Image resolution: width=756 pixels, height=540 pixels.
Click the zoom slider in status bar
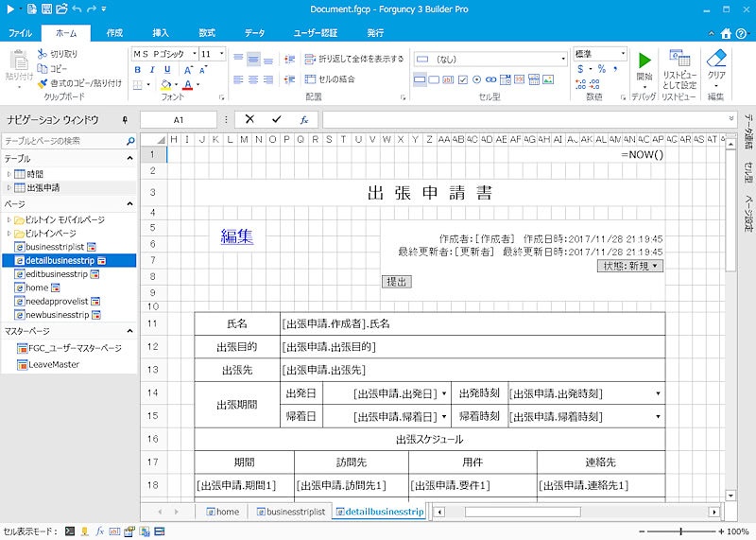pos(679,531)
